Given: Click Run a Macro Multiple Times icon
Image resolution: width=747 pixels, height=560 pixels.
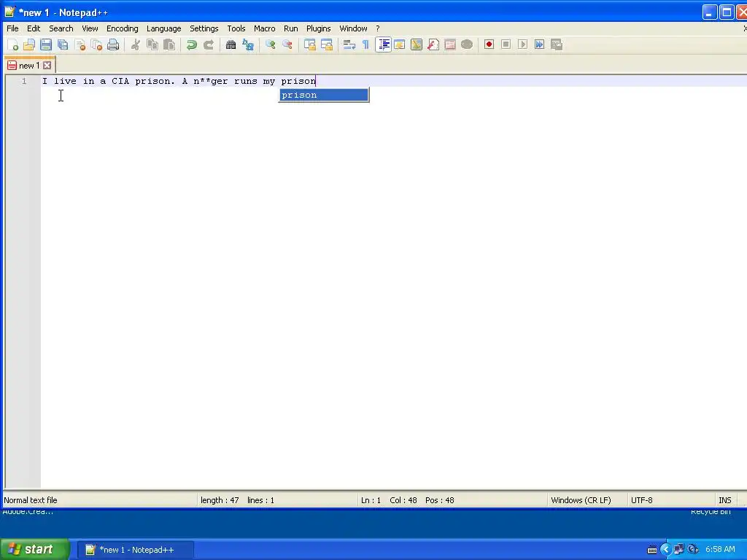Looking at the screenshot, I should click(539, 44).
